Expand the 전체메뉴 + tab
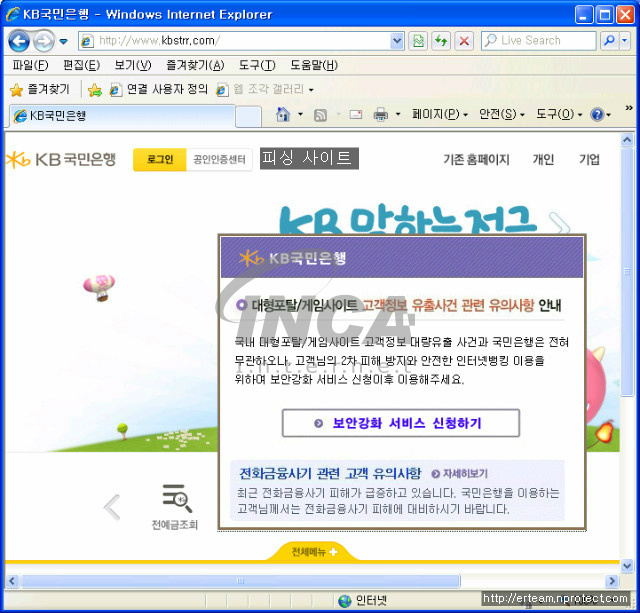The width and height of the screenshot is (640, 613). [x=314, y=552]
